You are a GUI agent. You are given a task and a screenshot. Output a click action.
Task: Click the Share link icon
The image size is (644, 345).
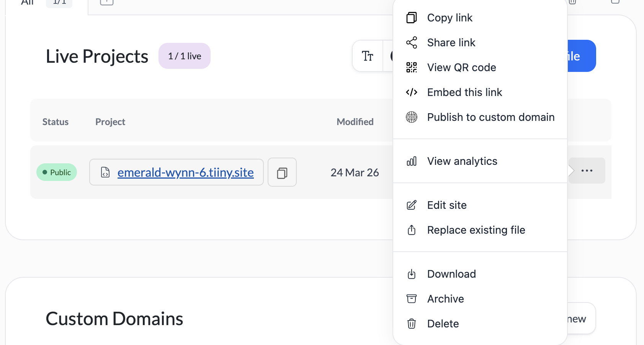click(x=411, y=42)
